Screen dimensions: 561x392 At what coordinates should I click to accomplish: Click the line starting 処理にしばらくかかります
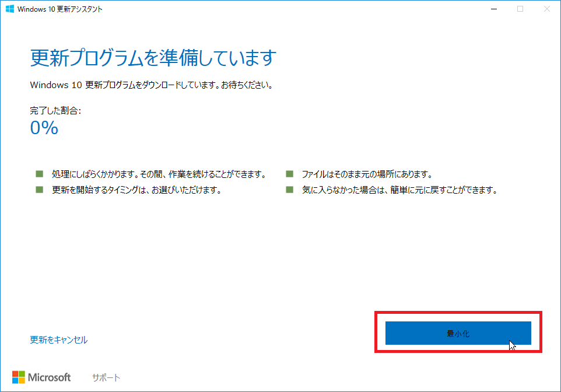[160, 174]
